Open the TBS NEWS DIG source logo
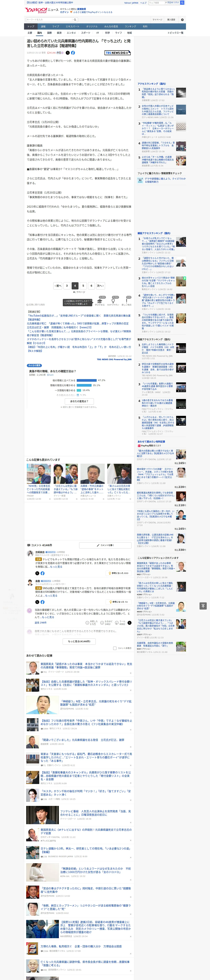 click(x=117, y=53)
